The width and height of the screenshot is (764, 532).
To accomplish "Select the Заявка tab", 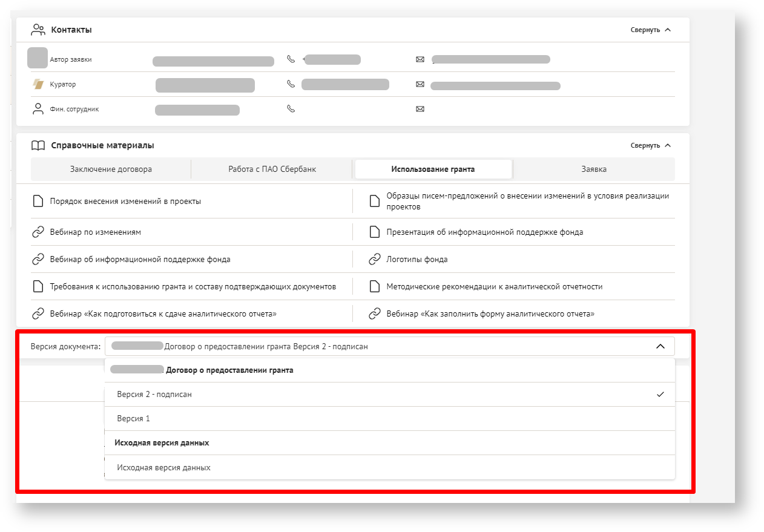I will point(593,169).
